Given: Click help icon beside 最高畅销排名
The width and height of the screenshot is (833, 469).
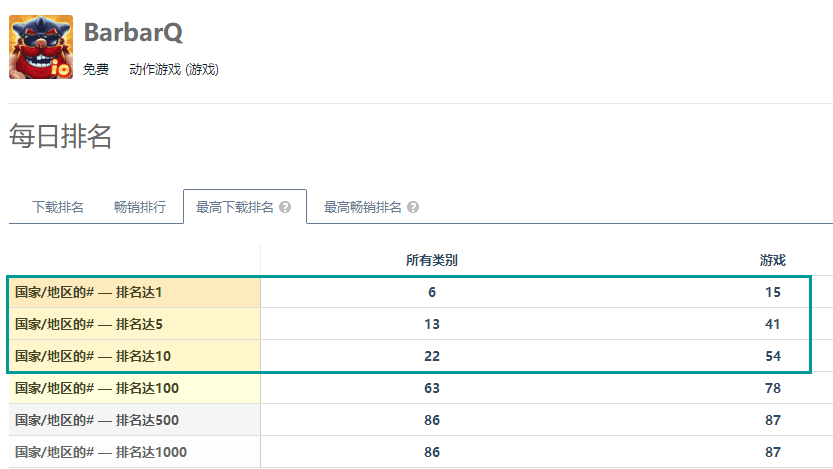Looking at the screenshot, I should (413, 207).
